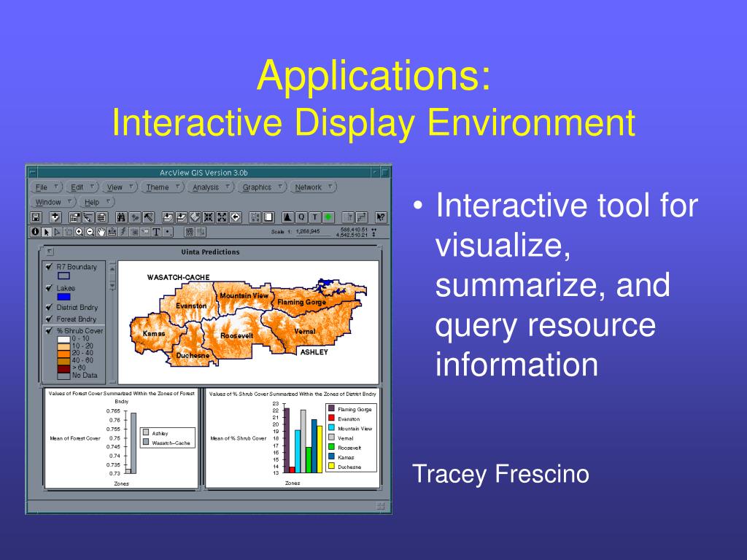Image resolution: width=747 pixels, height=560 pixels.
Task: Click Zoom Out outward arrows icon
Action: (222, 217)
